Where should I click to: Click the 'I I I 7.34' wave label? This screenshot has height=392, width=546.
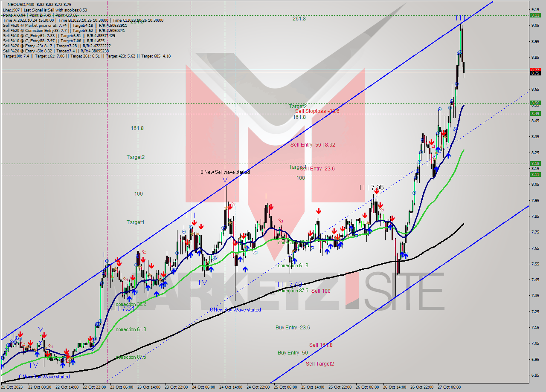[123, 308]
